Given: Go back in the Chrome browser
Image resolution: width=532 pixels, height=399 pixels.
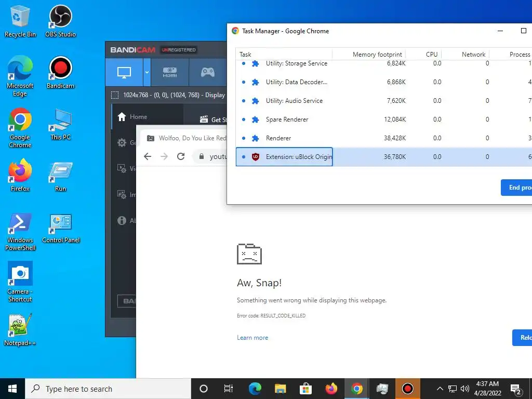Looking at the screenshot, I should click(148, 156).
